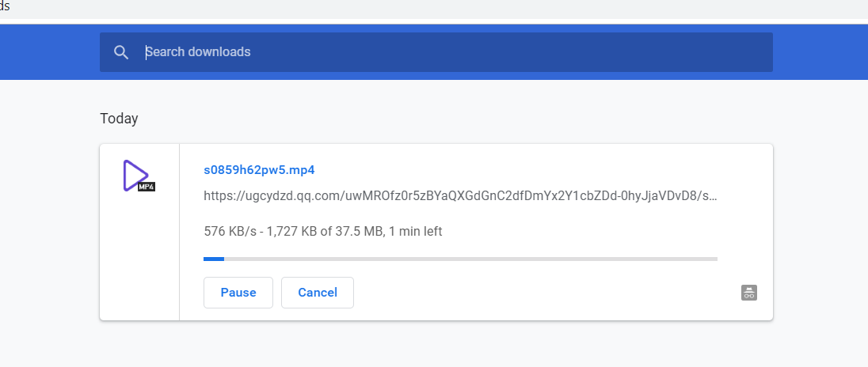Click the blue filled progress segment
The image size is (868, 367).
click(213, 259)
